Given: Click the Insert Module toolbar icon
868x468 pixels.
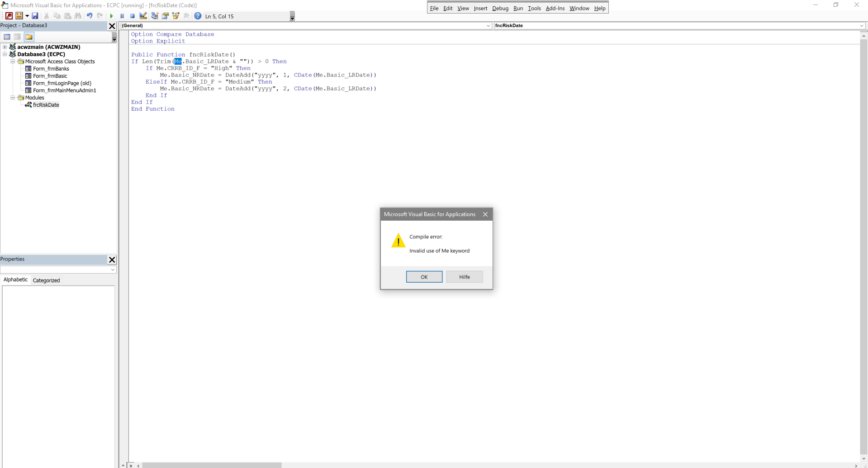Looking at the screenshot, I should tap(19, 16).
